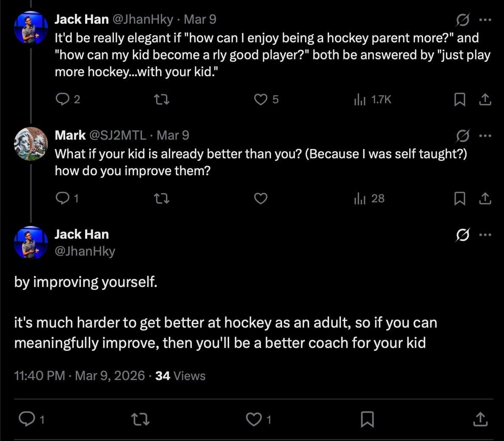View analytics showing 28 views on Mark's tweet
Viewport: 504px width, 441px height.
click(x=360, y=198)
